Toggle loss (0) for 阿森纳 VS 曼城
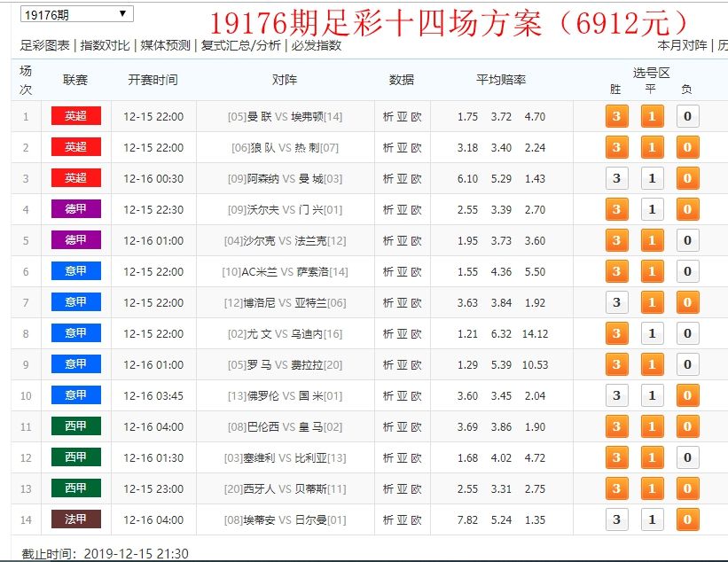Viewport: 728px width, 562px height. point(687,178)
